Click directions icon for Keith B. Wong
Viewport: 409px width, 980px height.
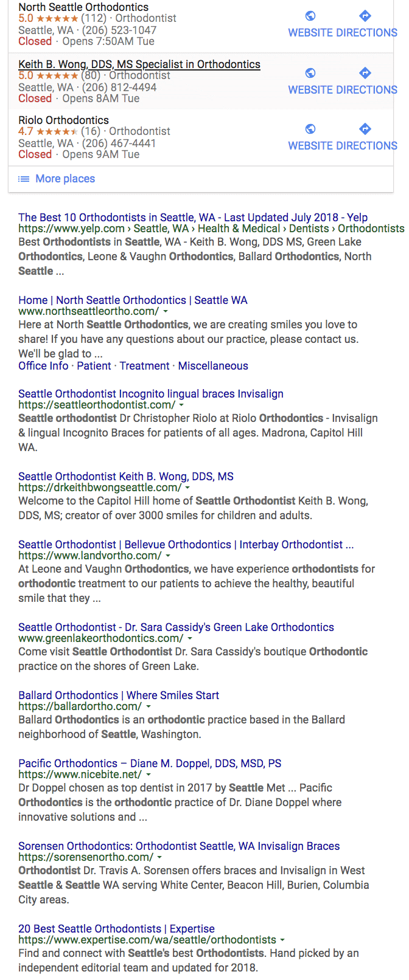365,73
